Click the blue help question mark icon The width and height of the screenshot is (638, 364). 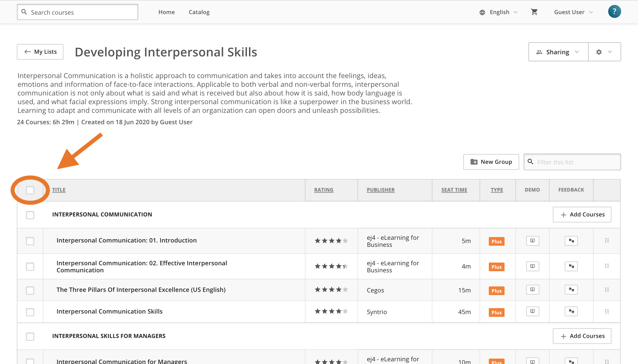coord(614,12)
